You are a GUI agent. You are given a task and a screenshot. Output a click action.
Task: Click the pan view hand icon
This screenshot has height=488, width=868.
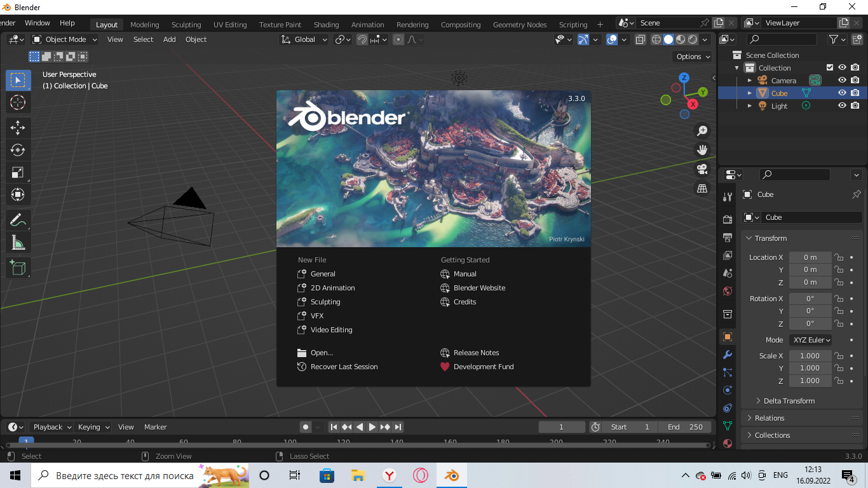point(702,150)
